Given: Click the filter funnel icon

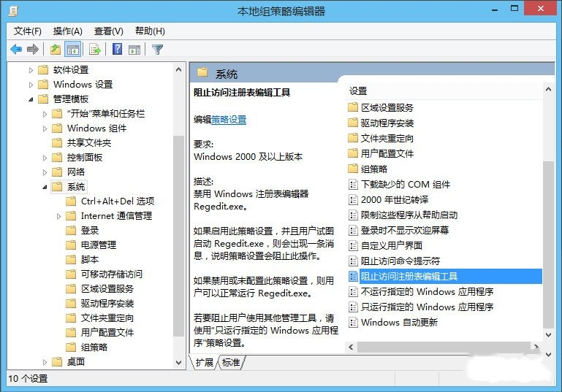Looking at the screenshot, I should point(157,50).
